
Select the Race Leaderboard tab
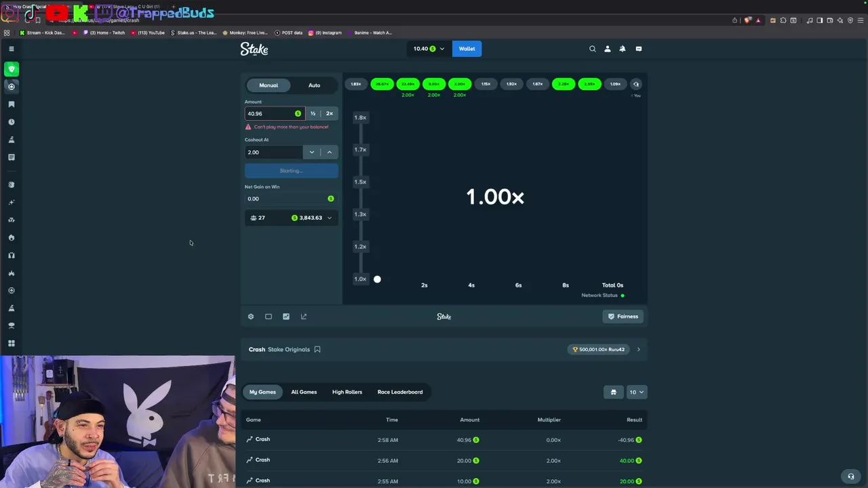400,392
